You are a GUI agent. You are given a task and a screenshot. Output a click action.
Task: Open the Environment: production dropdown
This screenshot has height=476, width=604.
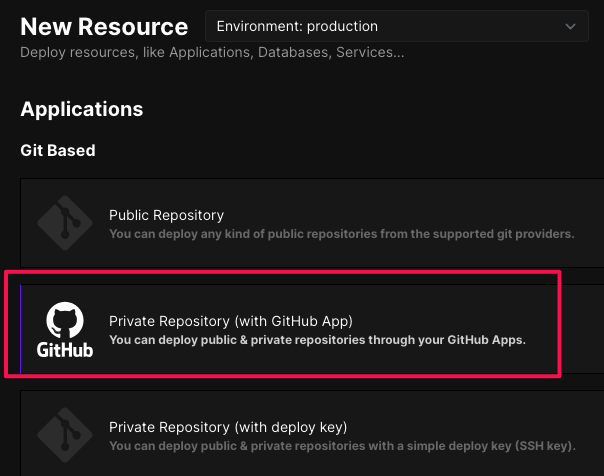coord(396,26)
